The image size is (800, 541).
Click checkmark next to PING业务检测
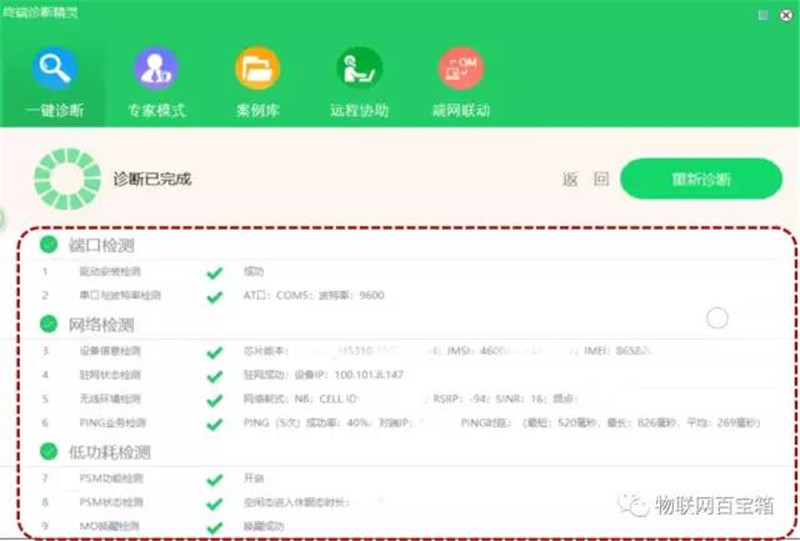coord(214,424)
